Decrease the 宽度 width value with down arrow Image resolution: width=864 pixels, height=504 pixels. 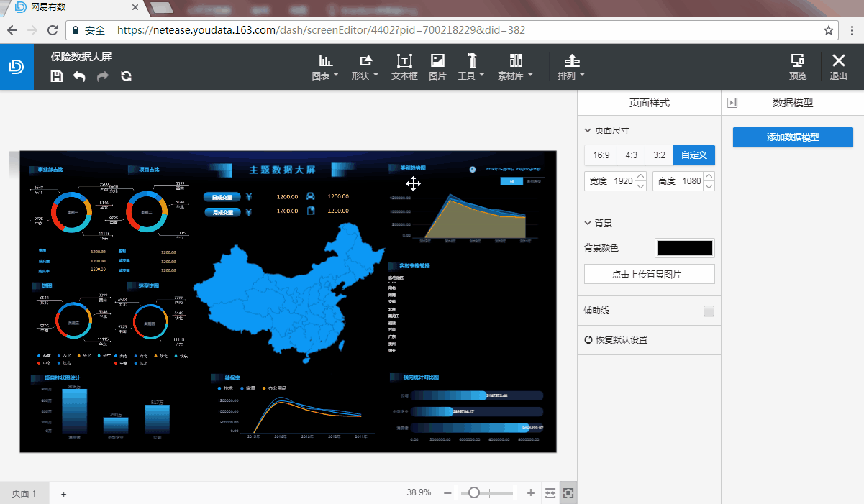click(x=640, y=186)
